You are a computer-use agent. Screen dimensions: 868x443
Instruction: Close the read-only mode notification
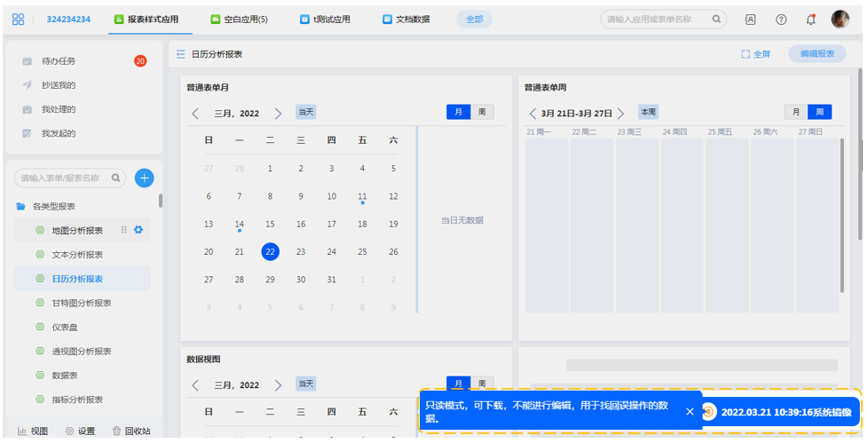pyautogui.click(x=690, y=411)
